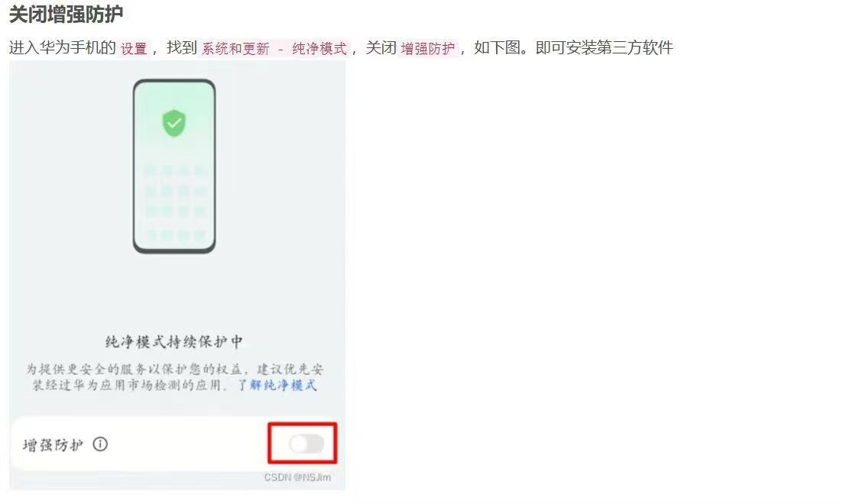Turn on the 增强防护 switch
The height and width of the screenshot is (504, 843).
point(306,444)
